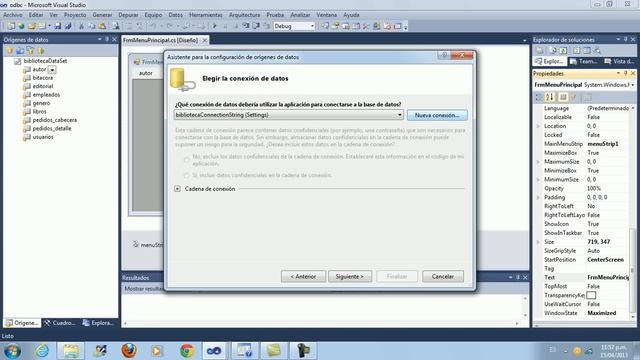The width and height of the screenshot is (640, 360).
Task: Open Firefox from the taskbar
Action: 129,351
